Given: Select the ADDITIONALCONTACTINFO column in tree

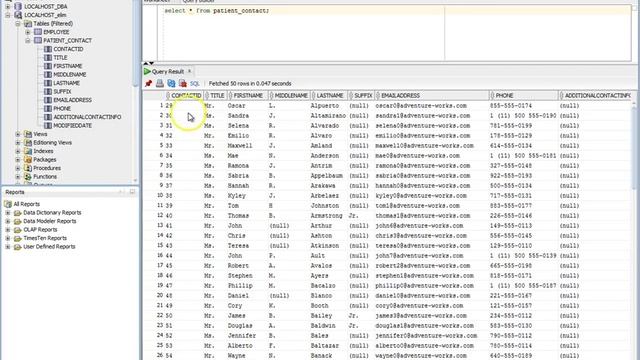Looking at the screenshot, I should click(x=87, y=117).
